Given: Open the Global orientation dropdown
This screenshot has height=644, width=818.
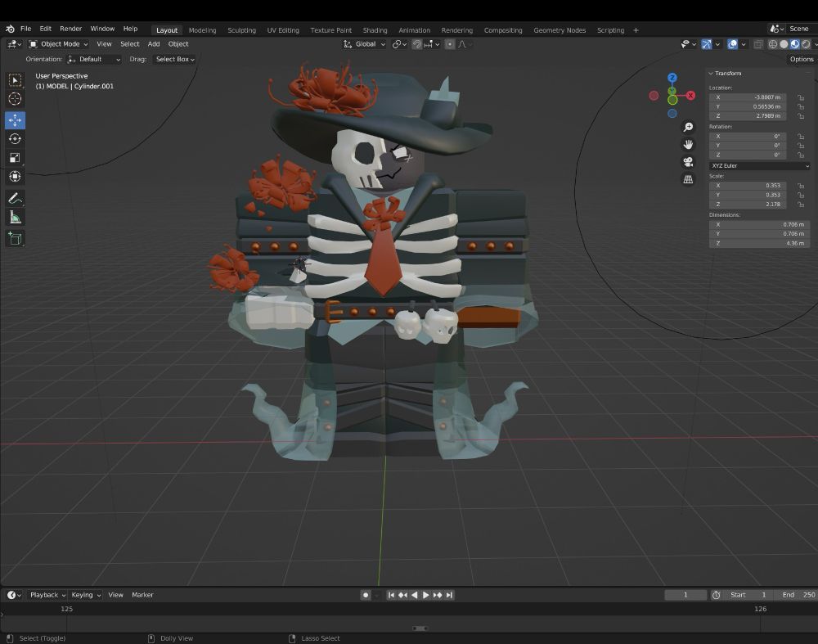Looking at the screenshot, I should (x=364, y=44).
